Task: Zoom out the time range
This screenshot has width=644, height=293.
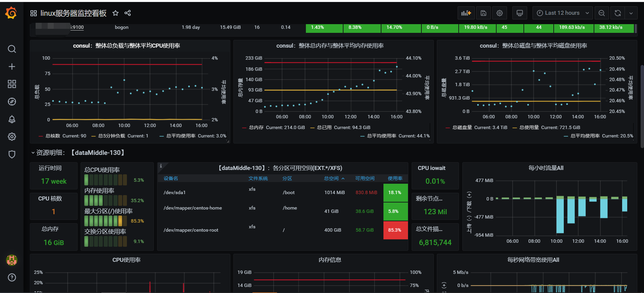Action: tap(602, 13)
